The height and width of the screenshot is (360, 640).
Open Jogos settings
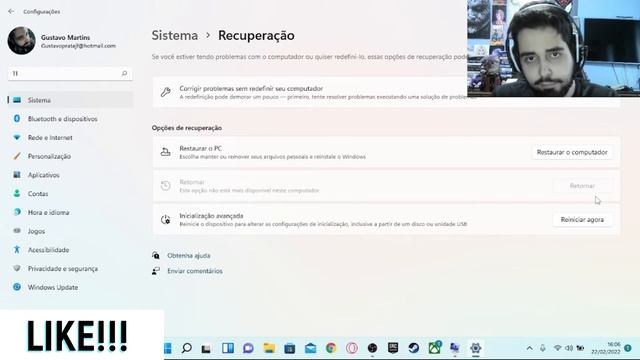coord(70,231)
